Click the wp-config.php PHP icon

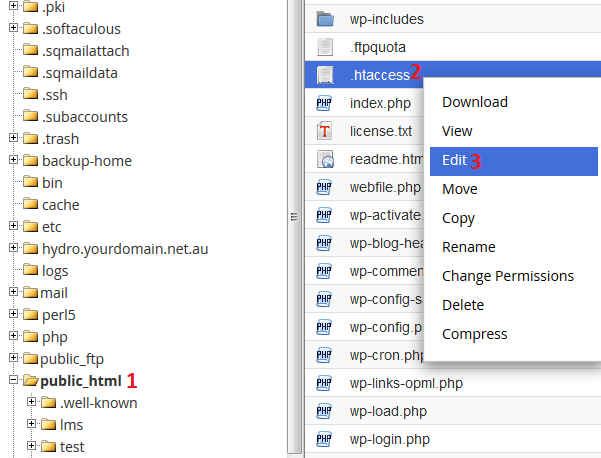click(324, 327)
